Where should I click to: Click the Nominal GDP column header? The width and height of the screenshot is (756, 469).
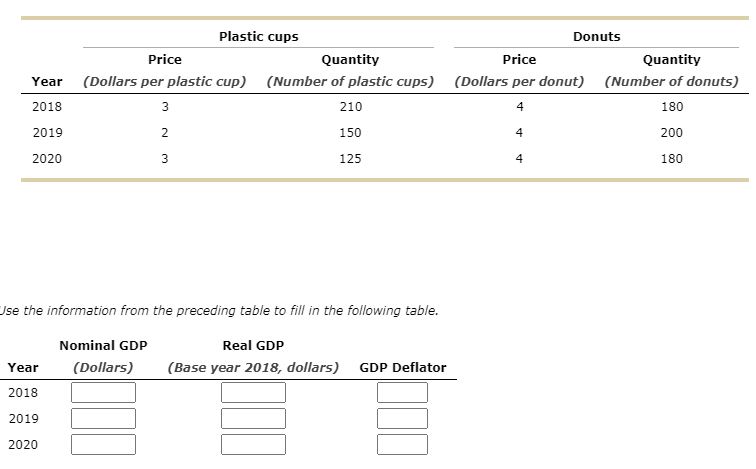click(103, 346)
